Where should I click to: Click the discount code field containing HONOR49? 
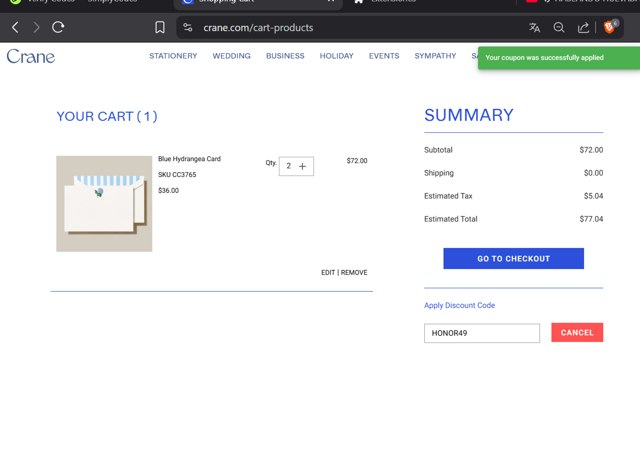coord(482,333)
